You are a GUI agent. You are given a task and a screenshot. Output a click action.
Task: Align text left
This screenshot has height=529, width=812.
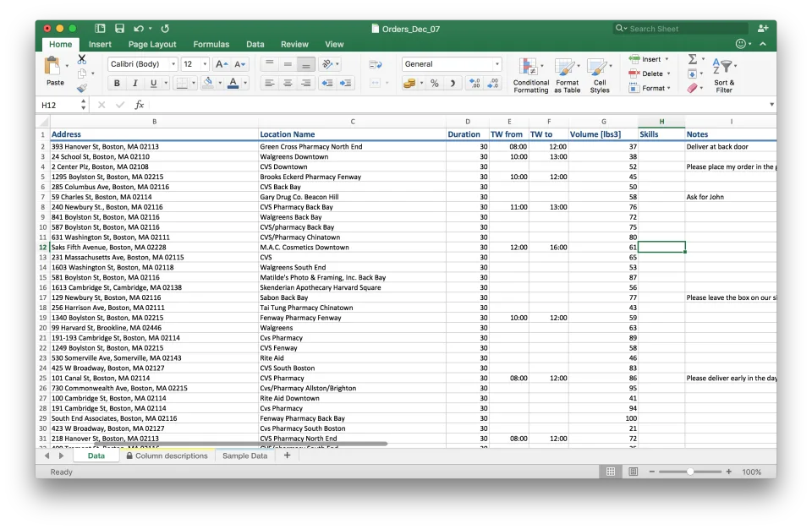click(x=269, y=83)
